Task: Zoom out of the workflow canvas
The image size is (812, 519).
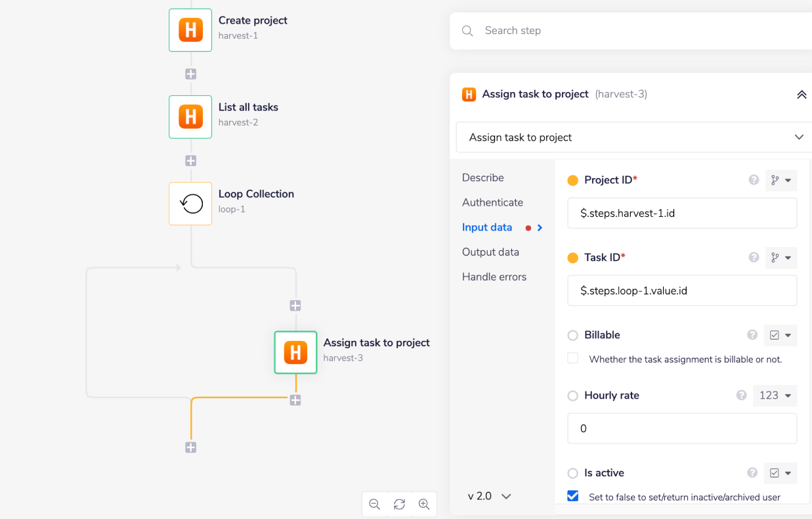Action: pos(375,505)
